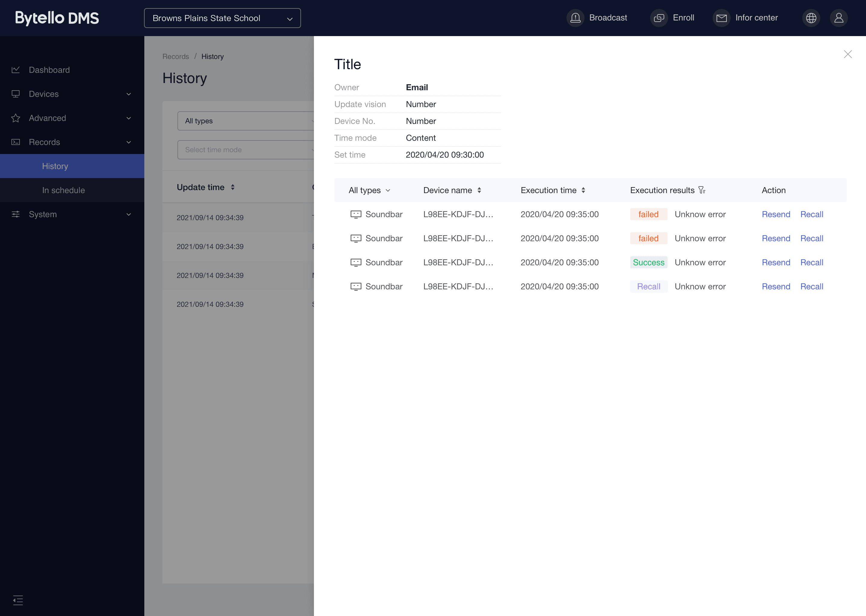This screenshot has width=866, height=616.
Task: Click the Devices monitor icon
Action: coord(16,94)
